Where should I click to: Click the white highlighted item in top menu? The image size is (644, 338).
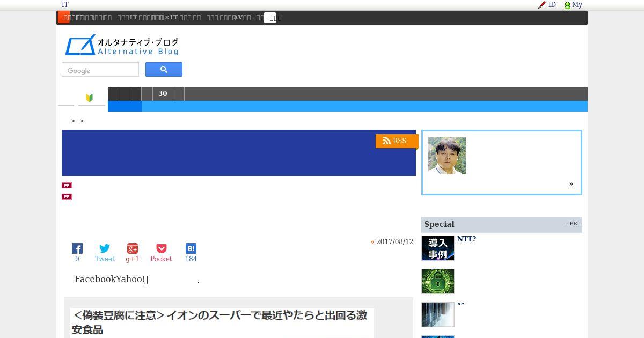(270, 18)
